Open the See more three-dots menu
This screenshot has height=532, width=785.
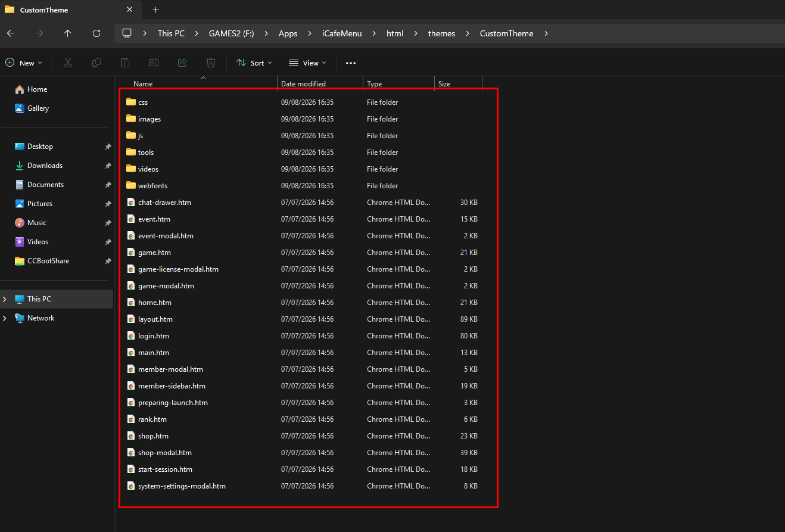tap(351, 63)
